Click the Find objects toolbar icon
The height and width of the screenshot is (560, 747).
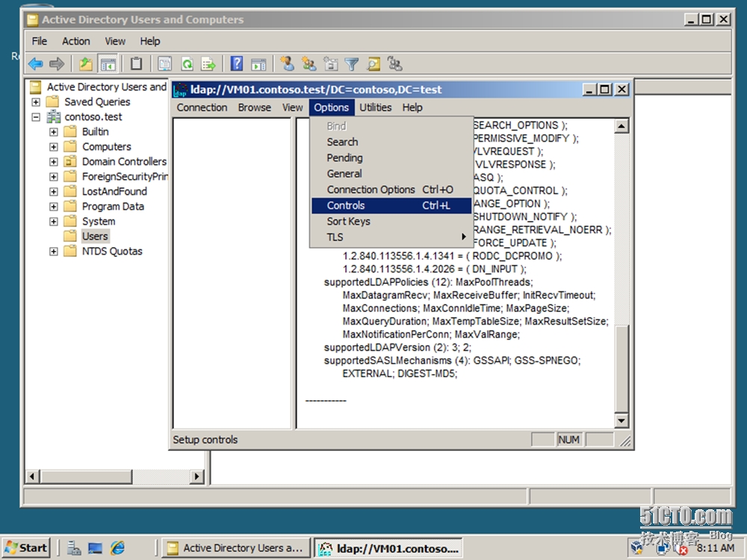pyautogui.click(x=373, y=63)
